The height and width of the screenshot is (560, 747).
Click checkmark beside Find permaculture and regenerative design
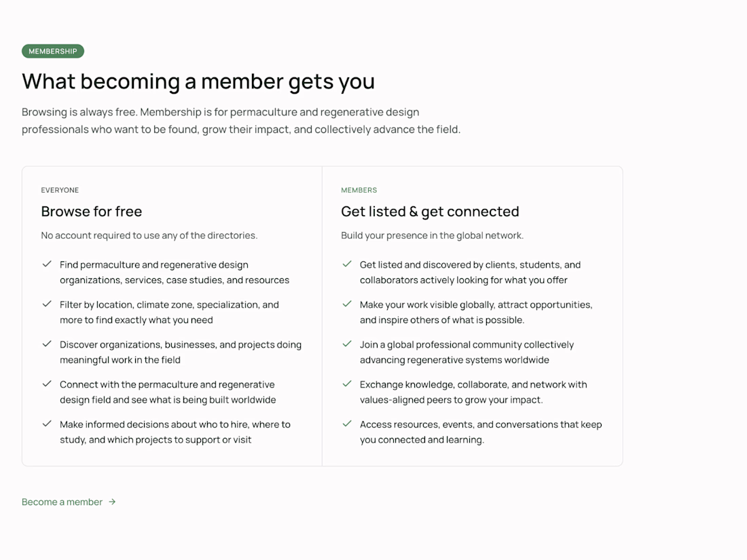pos(47,264)
